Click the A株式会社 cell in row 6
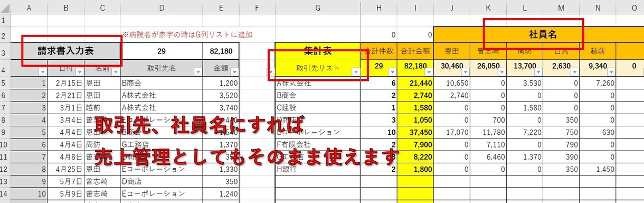This screenshot has width=644, height=203. click(x=162, y=95)
